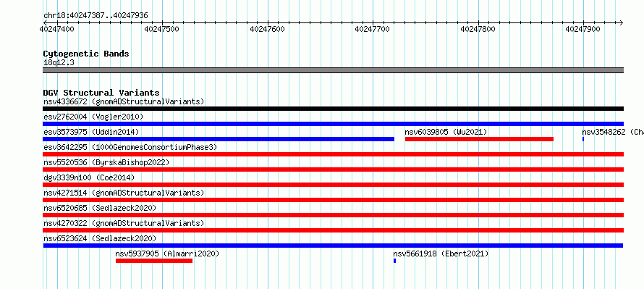The width and height of the screenshot is (644, 289).
Task: Click the blue bar under esv2762004
Action: tap(334, 124)
